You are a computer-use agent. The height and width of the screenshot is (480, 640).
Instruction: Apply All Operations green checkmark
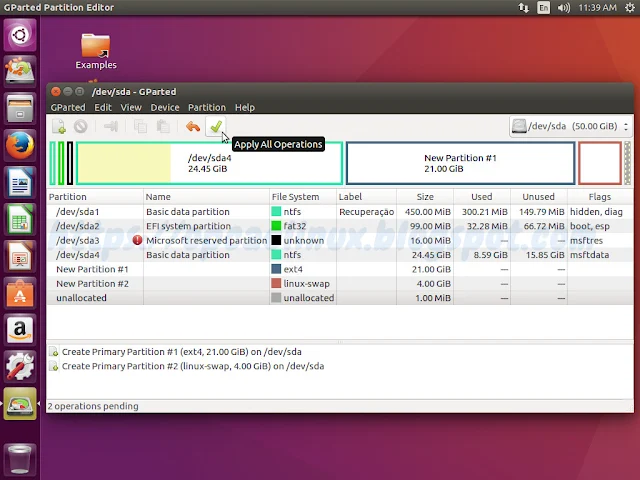point(216,127)
